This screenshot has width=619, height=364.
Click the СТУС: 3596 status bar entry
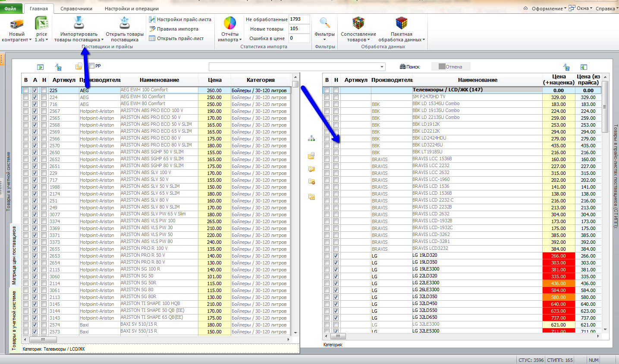coord(531,360)
